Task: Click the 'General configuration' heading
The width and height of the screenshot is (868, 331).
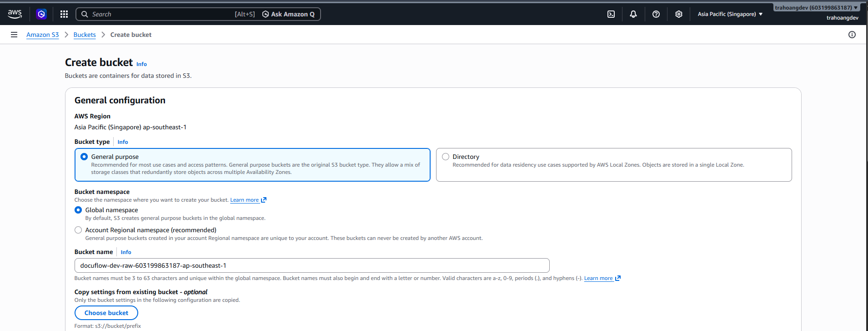Action: pos(120,100)
